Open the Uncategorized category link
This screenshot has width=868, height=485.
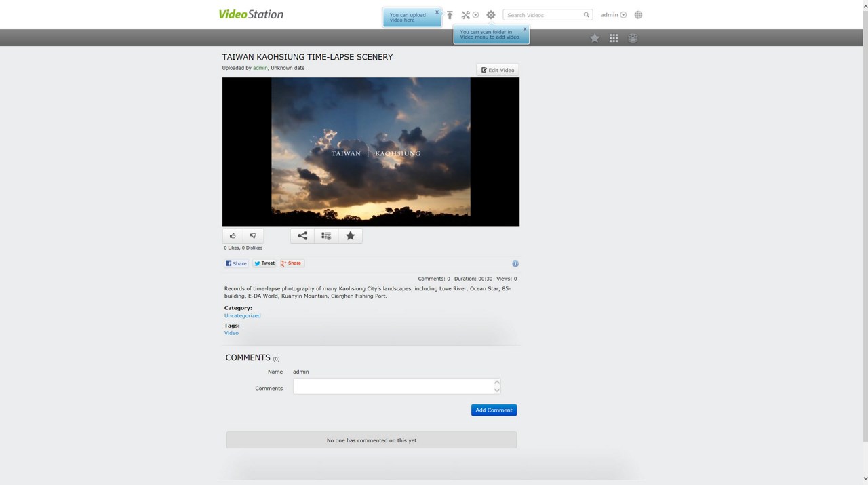point(243,315)
